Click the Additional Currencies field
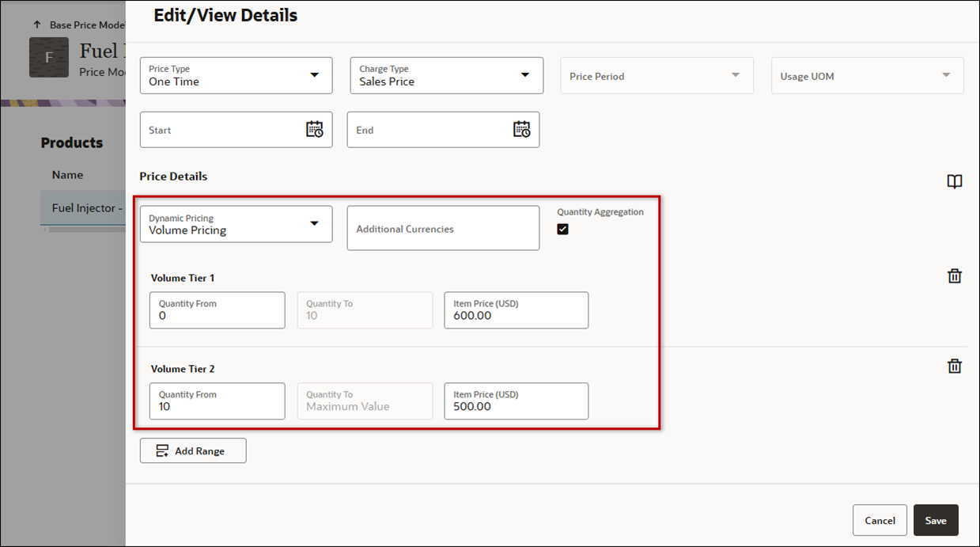The height and width of the screenshot is (547, 980). [x=443, y=228]
